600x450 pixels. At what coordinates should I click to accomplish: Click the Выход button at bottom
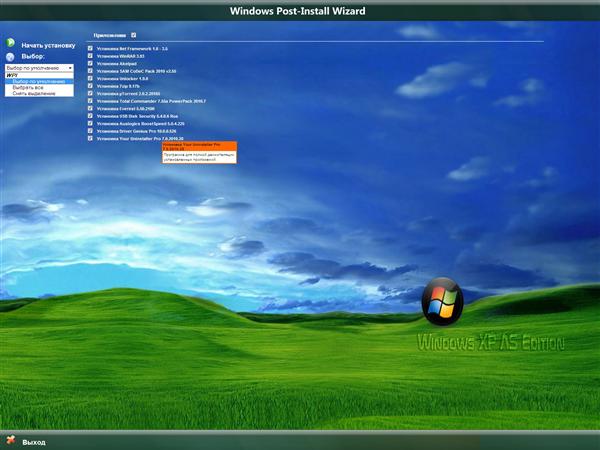34,442
